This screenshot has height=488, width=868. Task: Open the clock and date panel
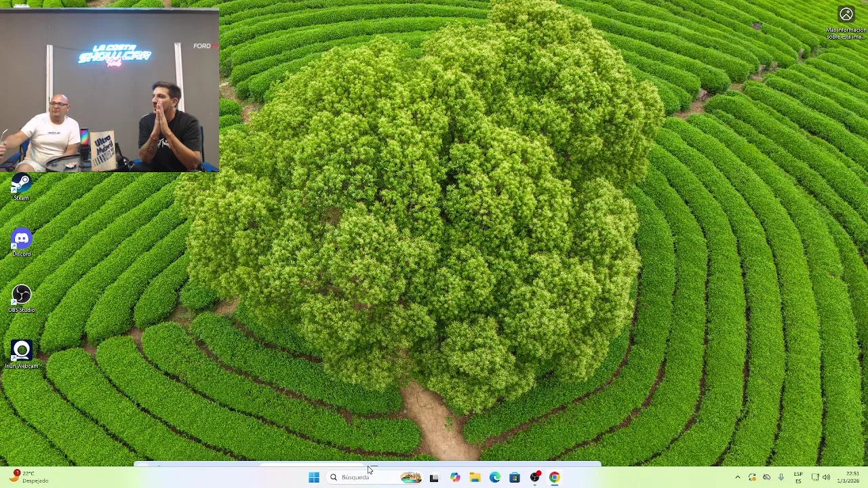851,477
